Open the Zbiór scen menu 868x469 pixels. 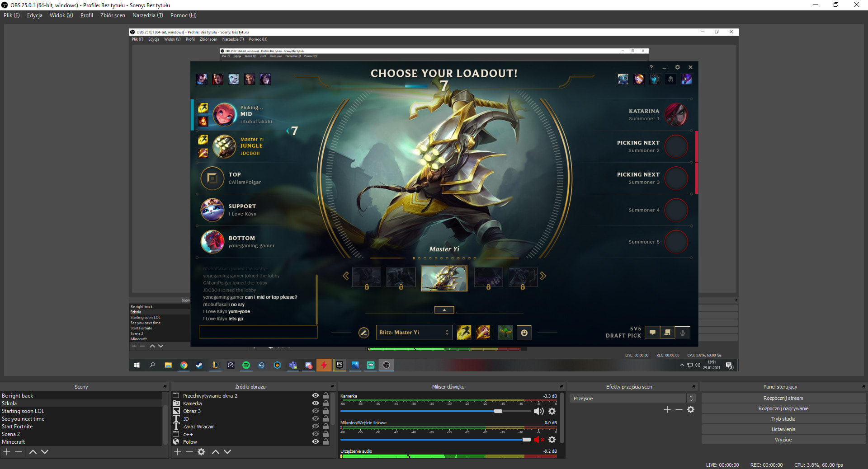click(x=113, y=15)
